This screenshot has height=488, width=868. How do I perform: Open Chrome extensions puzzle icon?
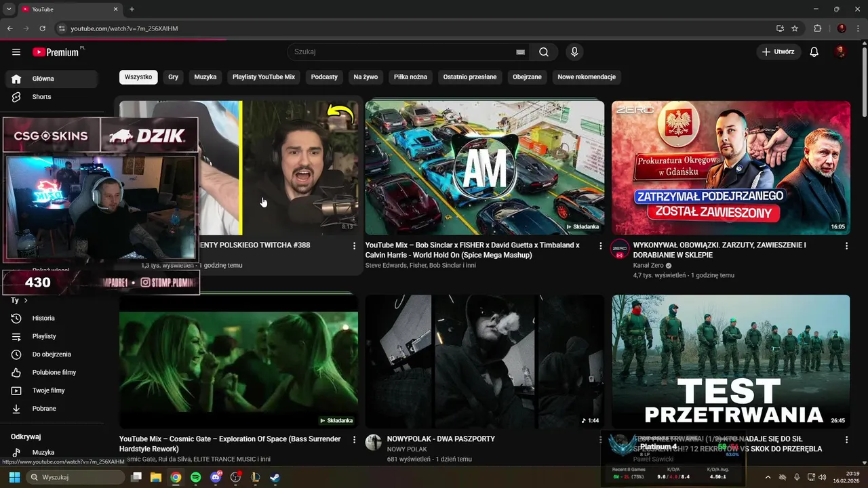click(x=817, y=28)
